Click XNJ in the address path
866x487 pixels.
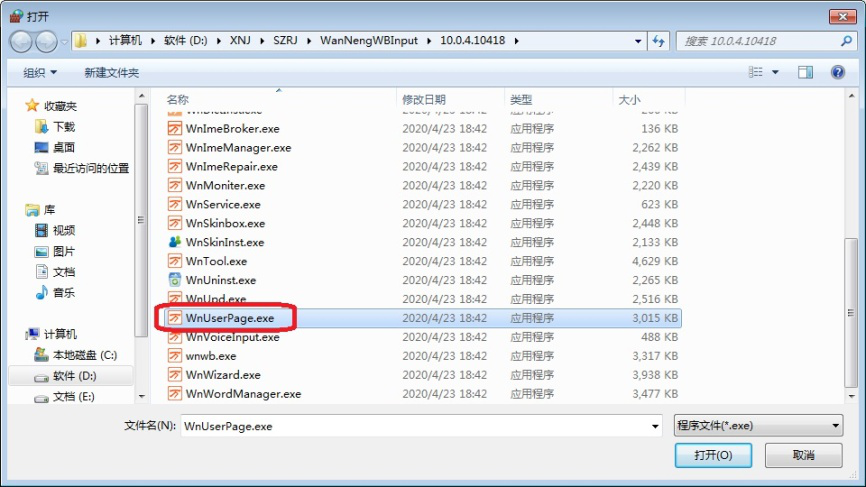[x=240, y=41]
